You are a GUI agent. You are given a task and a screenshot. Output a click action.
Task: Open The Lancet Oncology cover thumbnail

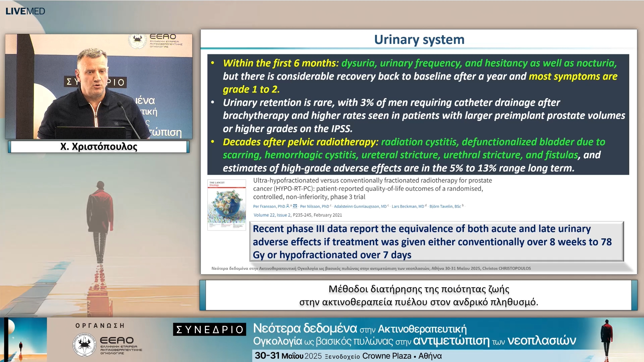(x=227, y=205)
